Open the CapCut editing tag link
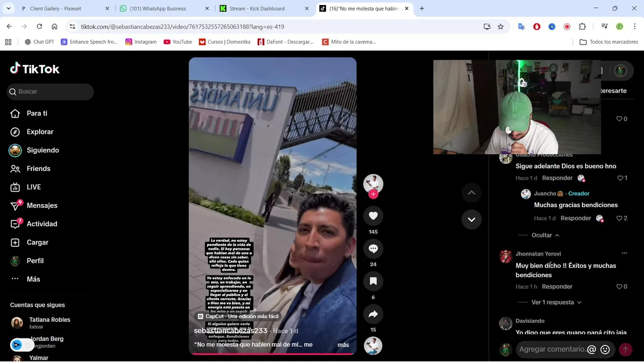 click(237, 316)
